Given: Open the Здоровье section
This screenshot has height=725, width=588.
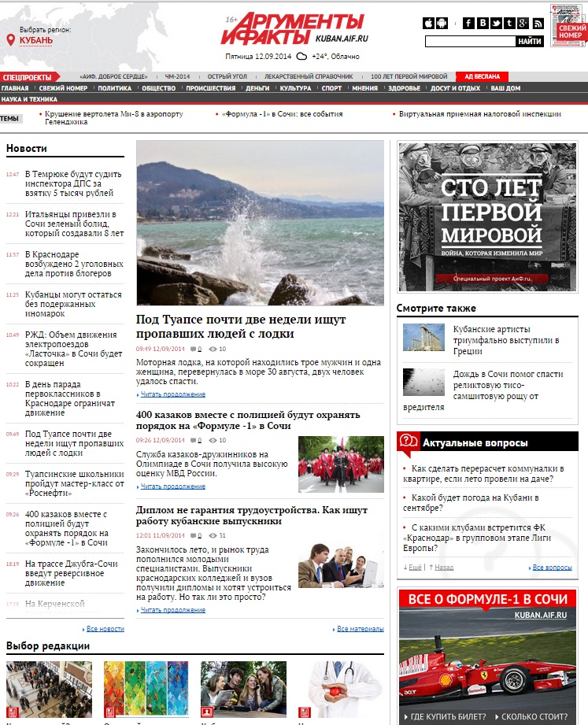Looking at the screenshot, I should click(404, 88).
